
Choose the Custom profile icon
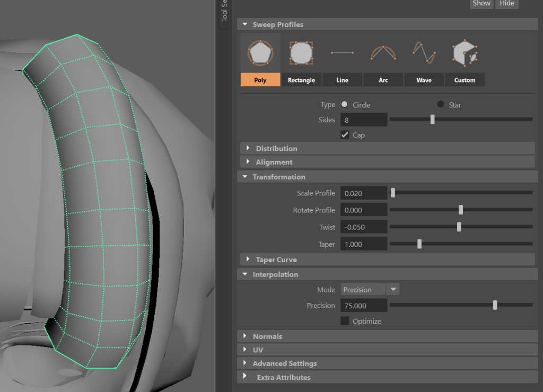pyautogui.click(x=465, y=53)
